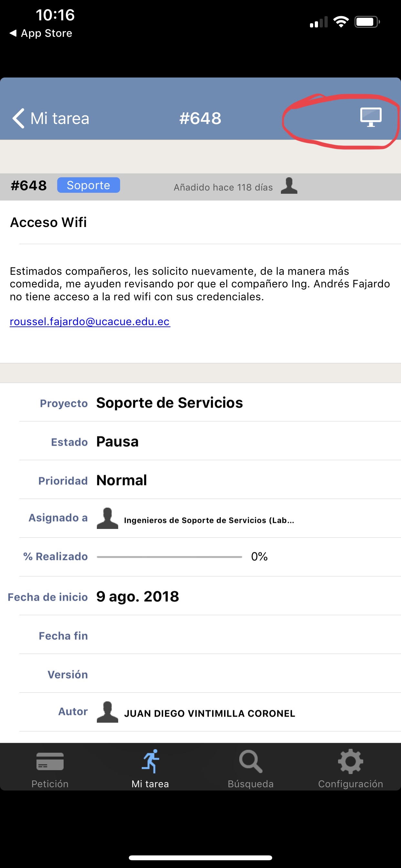Tap the empty Fecha fin field
401x868 pixels.
coord(210,635)
